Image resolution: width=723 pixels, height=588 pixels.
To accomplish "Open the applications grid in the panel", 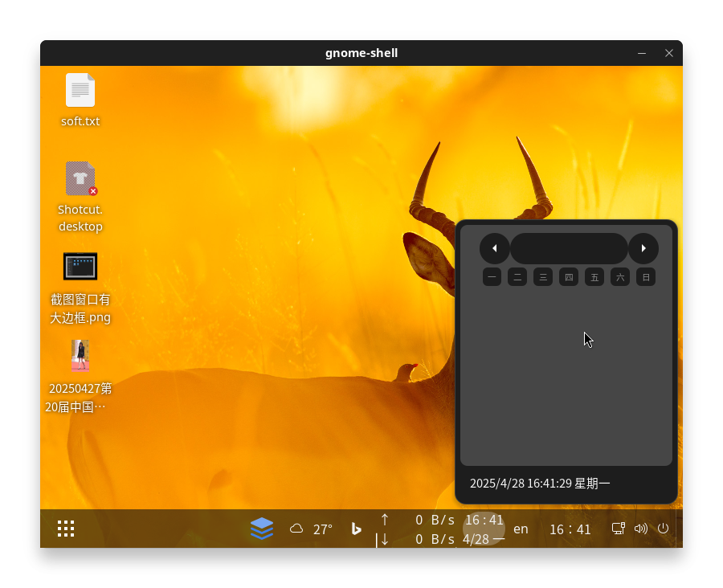I will click(x=66, y=529).
